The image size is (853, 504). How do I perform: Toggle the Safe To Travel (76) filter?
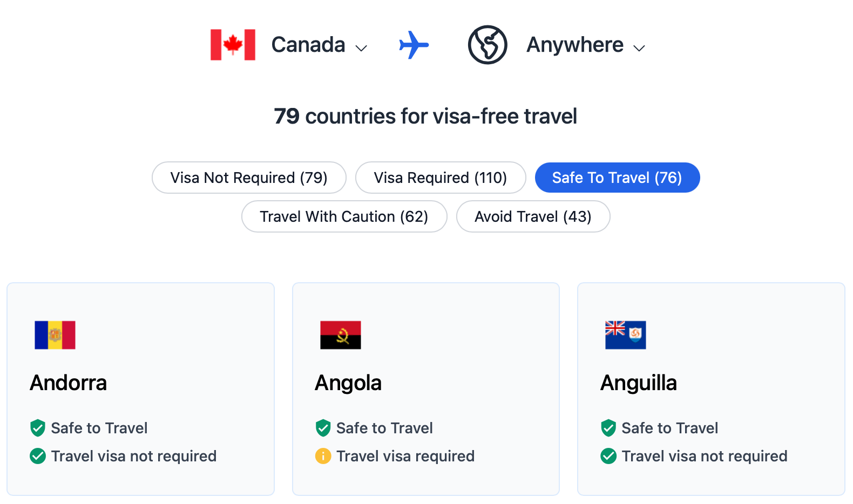(617, 178)
